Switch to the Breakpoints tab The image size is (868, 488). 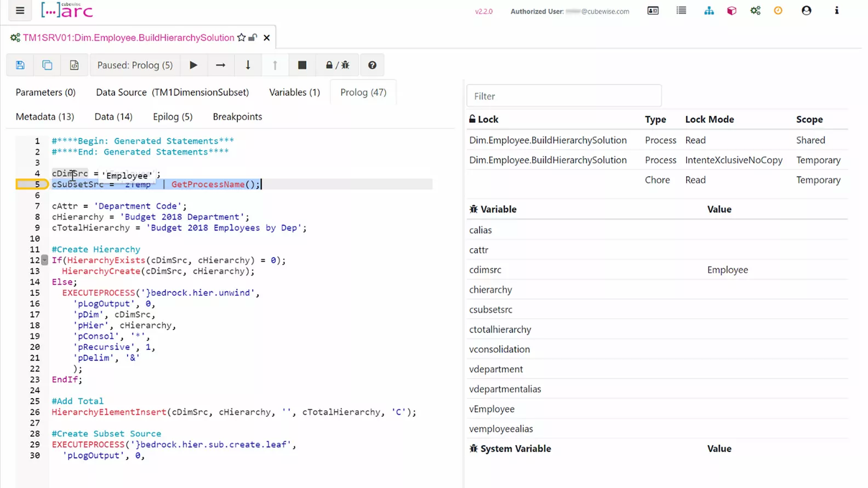tap(237, 117)
